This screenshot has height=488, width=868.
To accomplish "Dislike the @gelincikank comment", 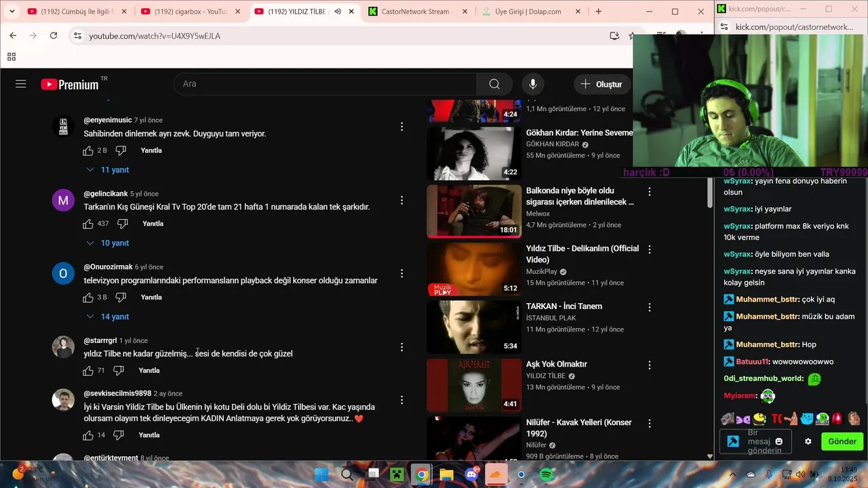I will pyautogui.click(x=123, y=224).
